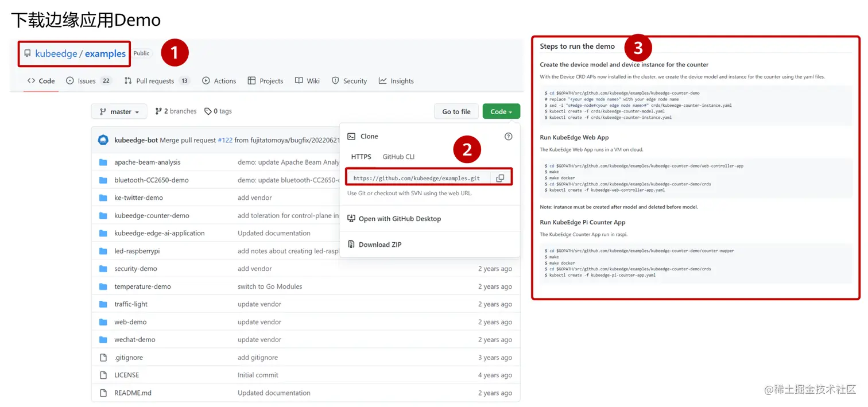Open the kubeedge-counter-demo folder

[152, 216]
